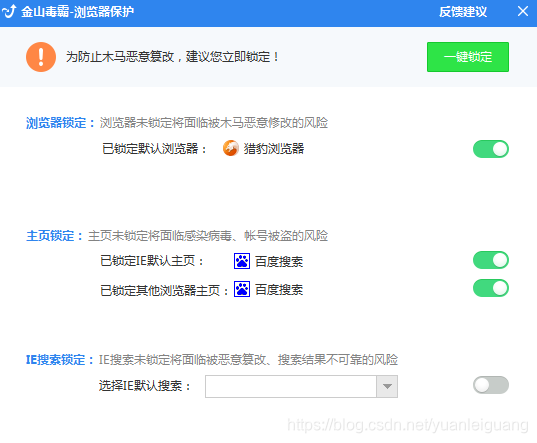The width and height of the screenshot is (537, 443).
Task: Click the green 一键锁定 button
Action: 468,57
